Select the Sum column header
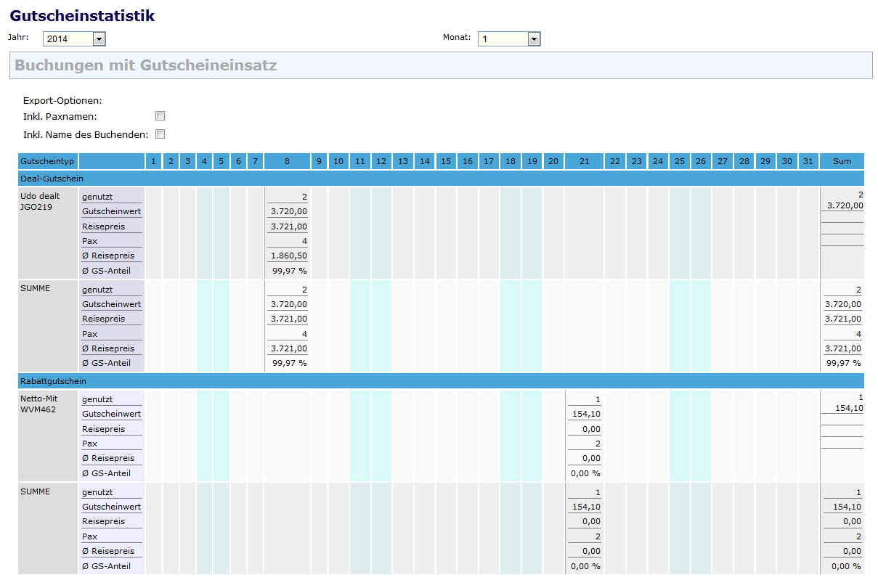 coord(842,161)
